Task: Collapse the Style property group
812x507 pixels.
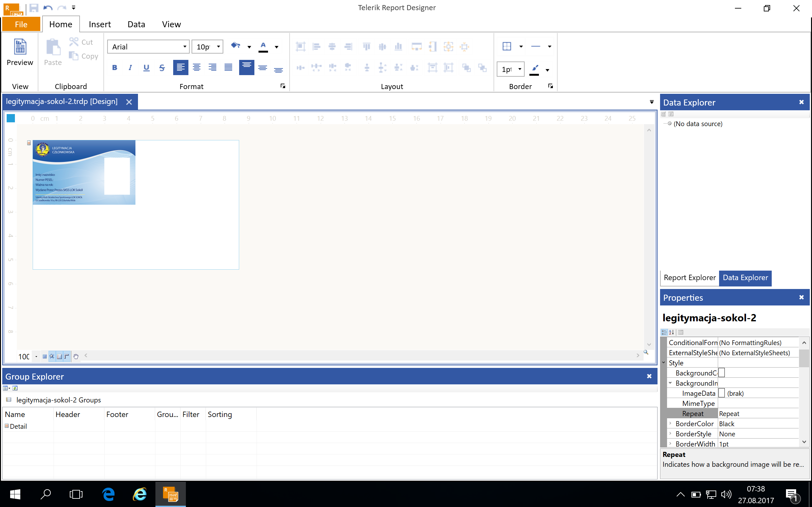Action: click(x=663, y=363)
